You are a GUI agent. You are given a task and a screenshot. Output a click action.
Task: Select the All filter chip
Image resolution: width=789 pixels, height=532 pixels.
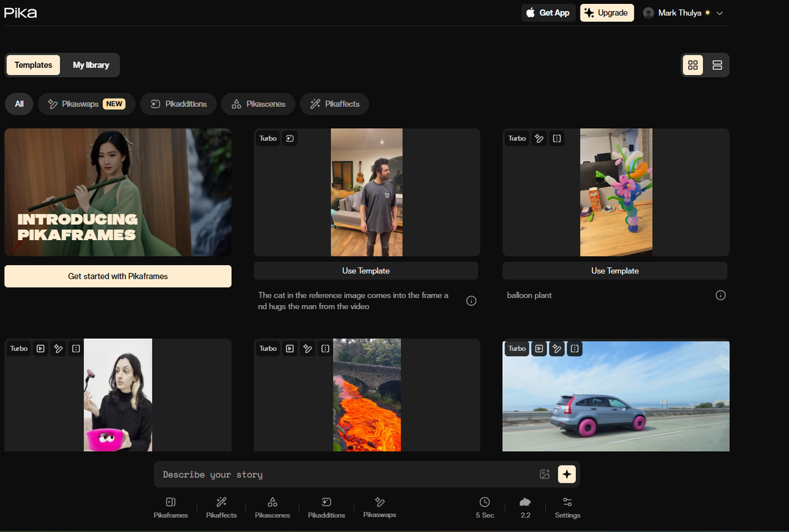point(19,104)
